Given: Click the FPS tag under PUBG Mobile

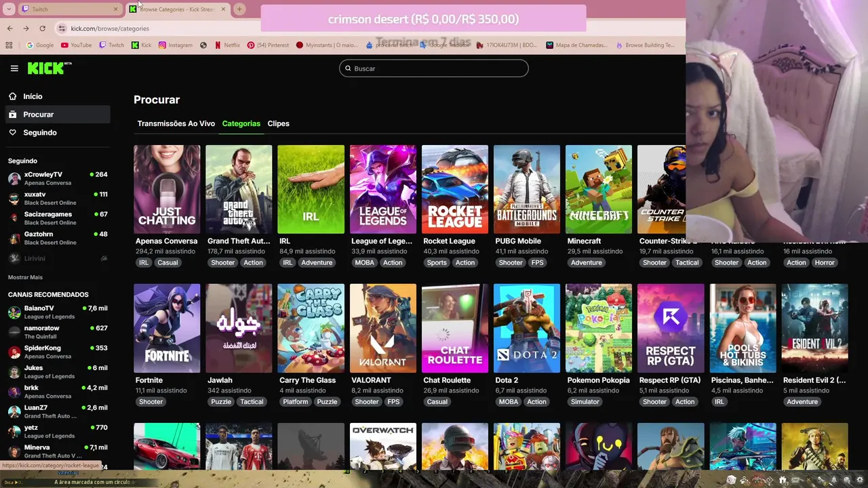Looking at the screenshot, I should pos(538,263).
